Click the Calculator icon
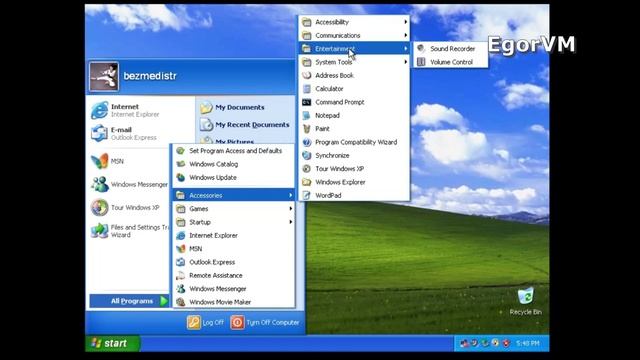 307,89
